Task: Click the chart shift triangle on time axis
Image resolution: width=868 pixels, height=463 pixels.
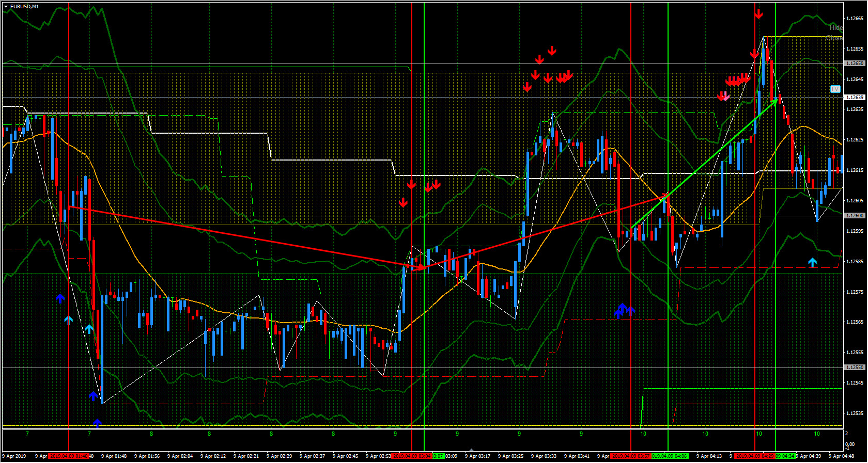Action: coord(471,450)
